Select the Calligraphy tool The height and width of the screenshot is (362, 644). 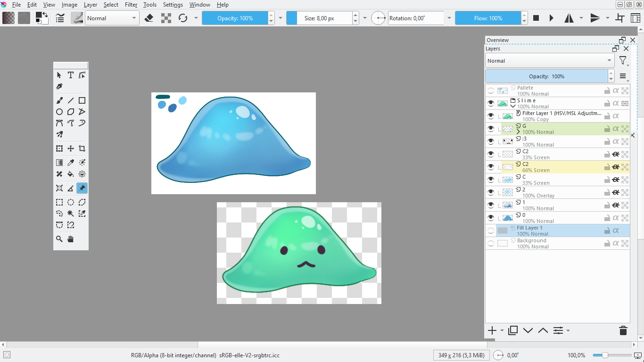coord(59,87)
